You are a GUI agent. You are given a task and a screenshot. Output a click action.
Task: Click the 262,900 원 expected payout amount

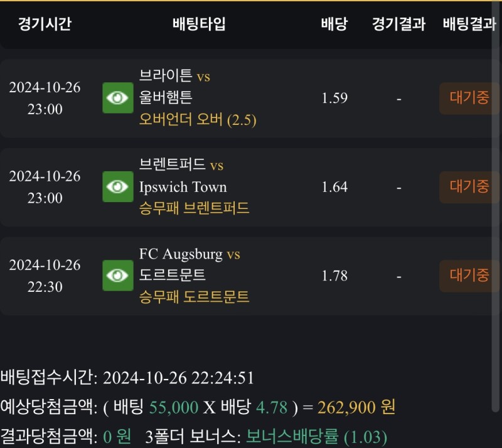(x=356, y=407)
